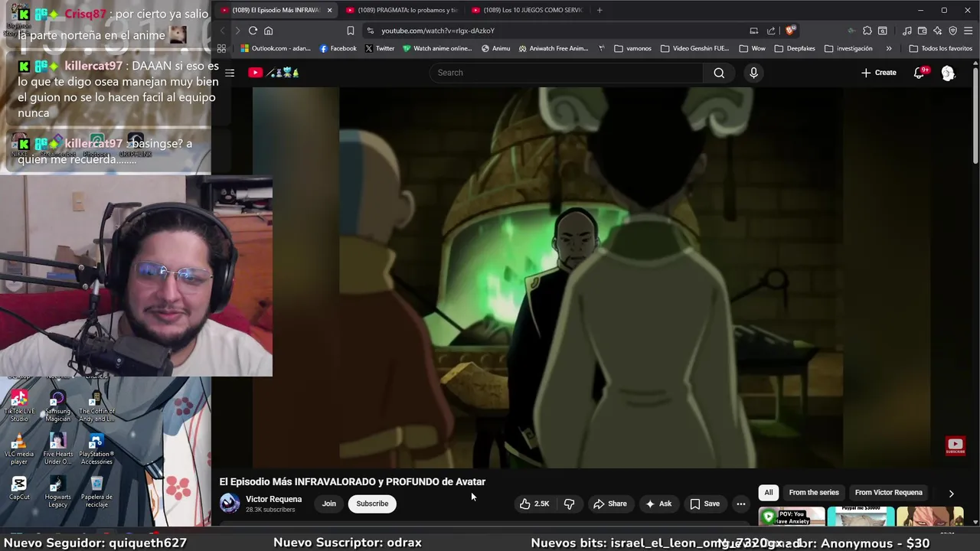Bookmark this page via bookmark icon
This screenshot has width=980, height=551.
(x=350, y=31)
